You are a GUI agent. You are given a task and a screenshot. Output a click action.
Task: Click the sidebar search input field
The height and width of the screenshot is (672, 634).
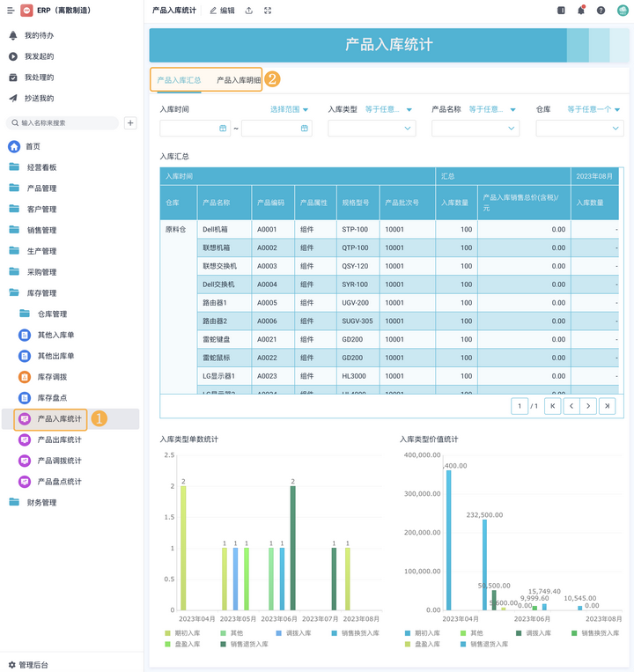pyautogui.click(x=69, y=123)
